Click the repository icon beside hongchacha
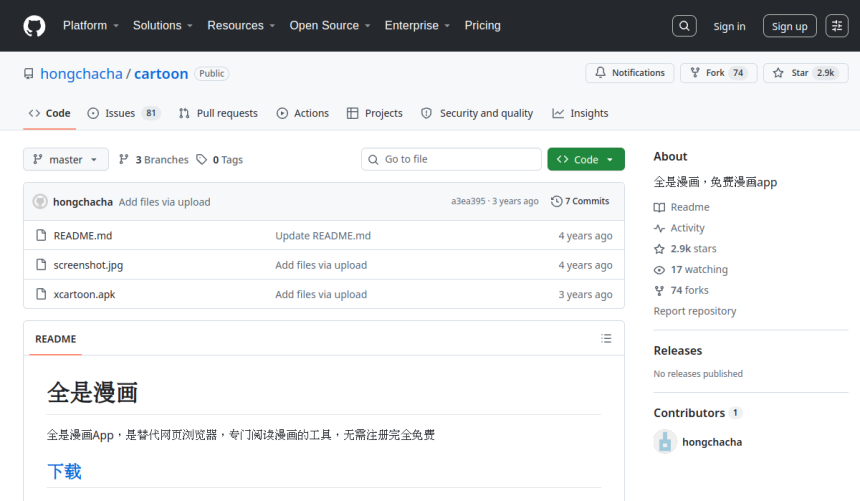Viewport: 860px width, 501px height. [x=29, y=74]
